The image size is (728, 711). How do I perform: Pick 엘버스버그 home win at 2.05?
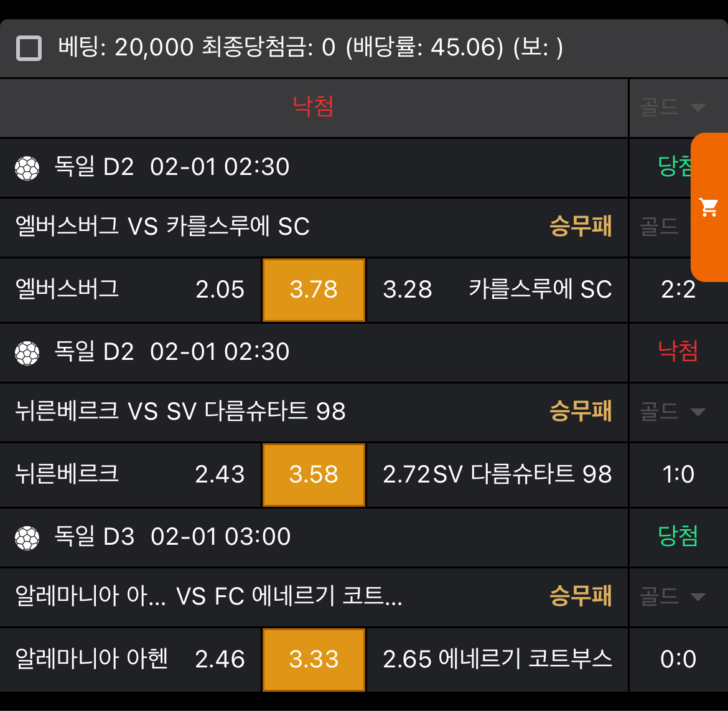pyautogui.click(x=130, y=290)
